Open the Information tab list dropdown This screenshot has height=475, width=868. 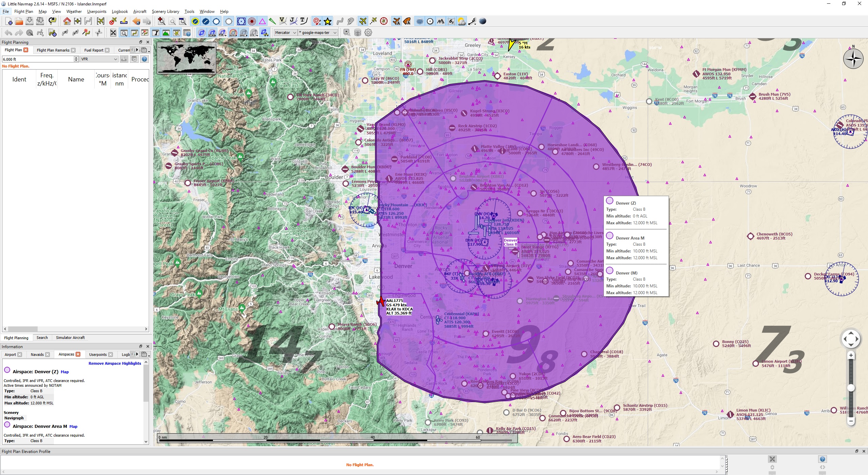(x=145, y=355)
